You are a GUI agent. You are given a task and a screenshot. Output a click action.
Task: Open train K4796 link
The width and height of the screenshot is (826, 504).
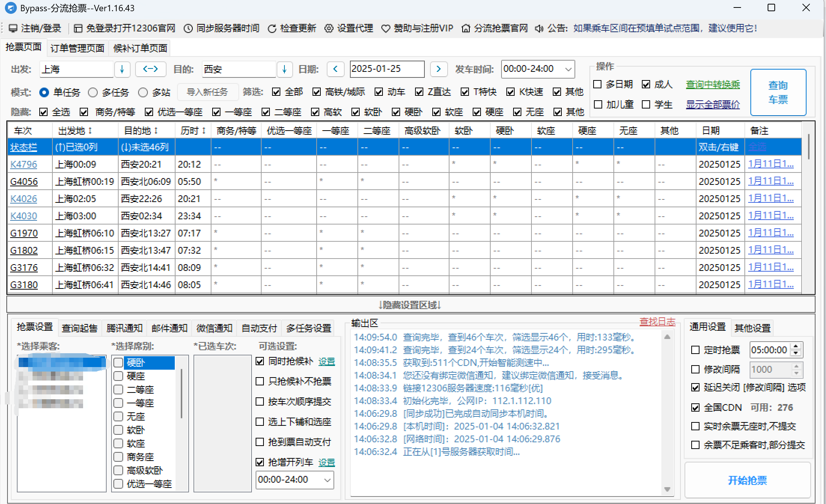[x=24, y=164]
